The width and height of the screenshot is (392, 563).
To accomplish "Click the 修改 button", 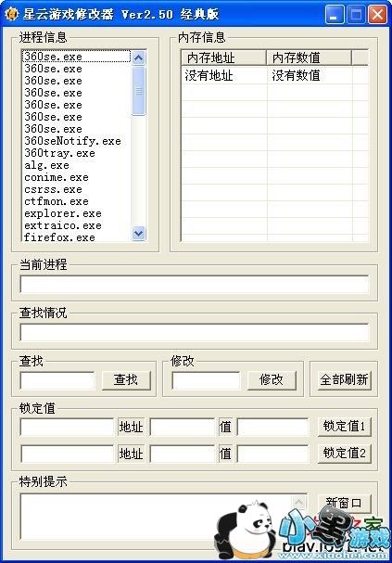I will [x=272, y=380].
